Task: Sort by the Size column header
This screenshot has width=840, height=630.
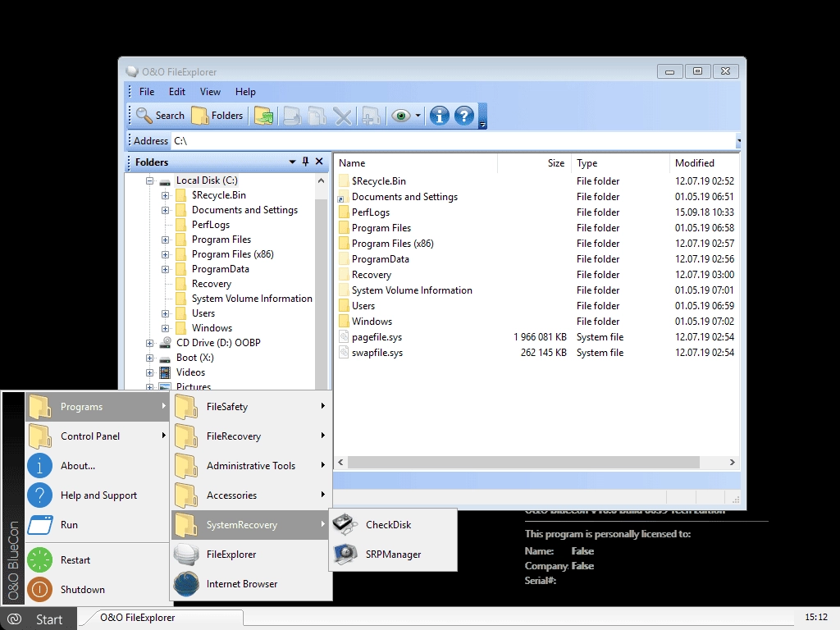Action: pos(533,163)
